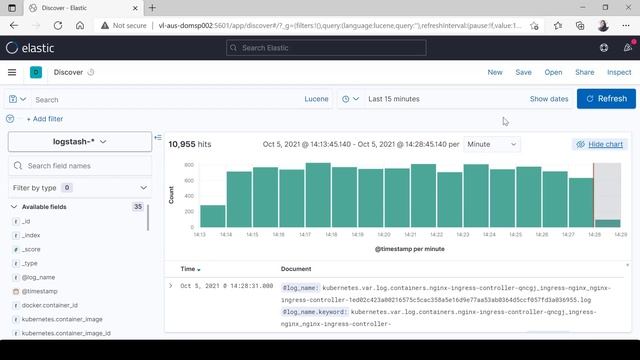This screenshot has height=360, width=640.
Task: Open a new browser tab
Action: click(x=152, y=8)
